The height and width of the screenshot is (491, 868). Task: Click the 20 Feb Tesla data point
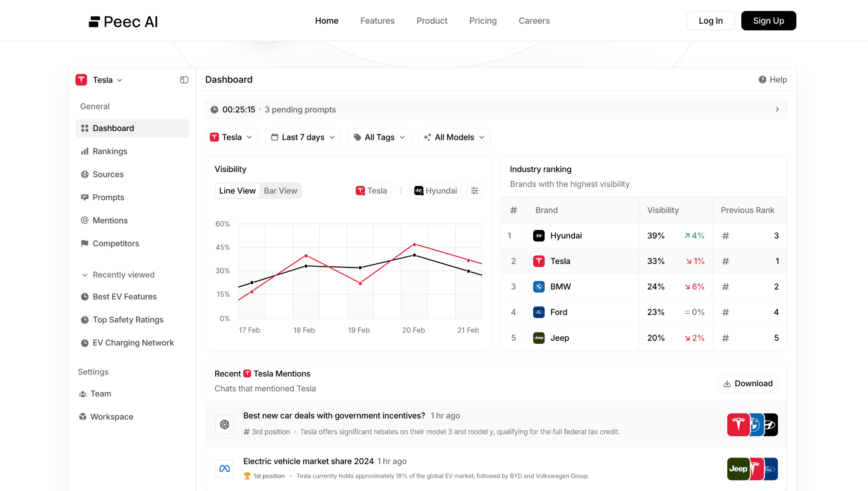[414, 245]
